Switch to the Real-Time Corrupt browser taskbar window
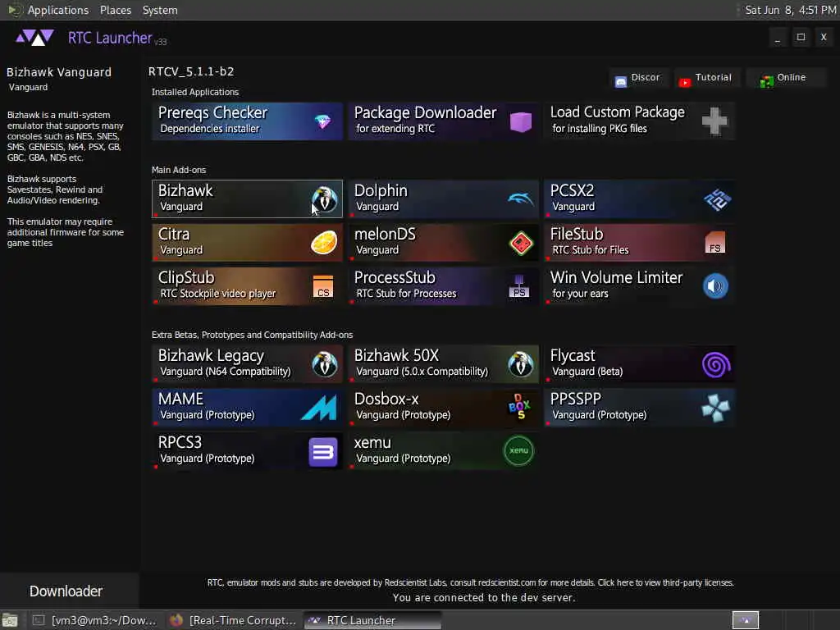 [232, 620]
